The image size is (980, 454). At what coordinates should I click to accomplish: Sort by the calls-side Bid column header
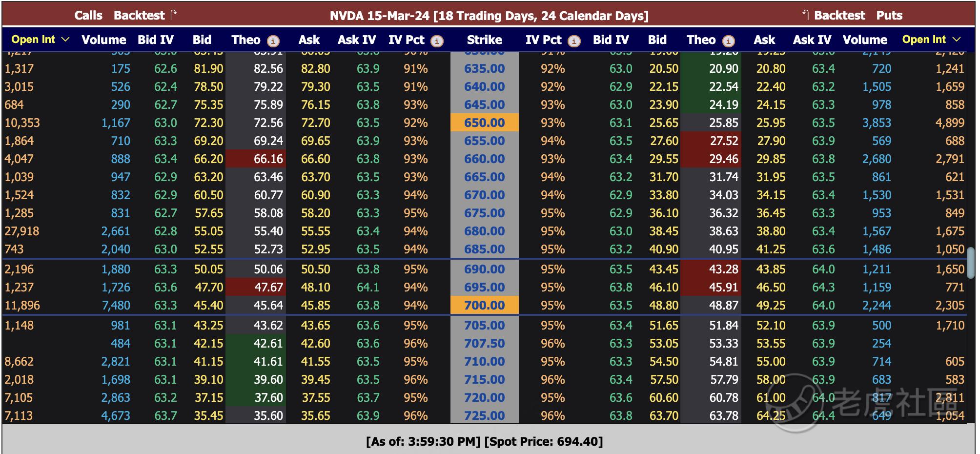point(202,40)
